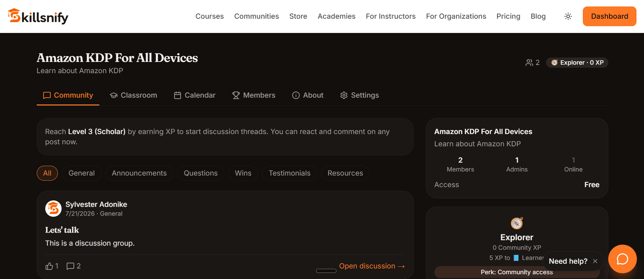The height and width of the screenshot is (279, 644).
Task: Open the Calendar tab
Action: (195, 95)
